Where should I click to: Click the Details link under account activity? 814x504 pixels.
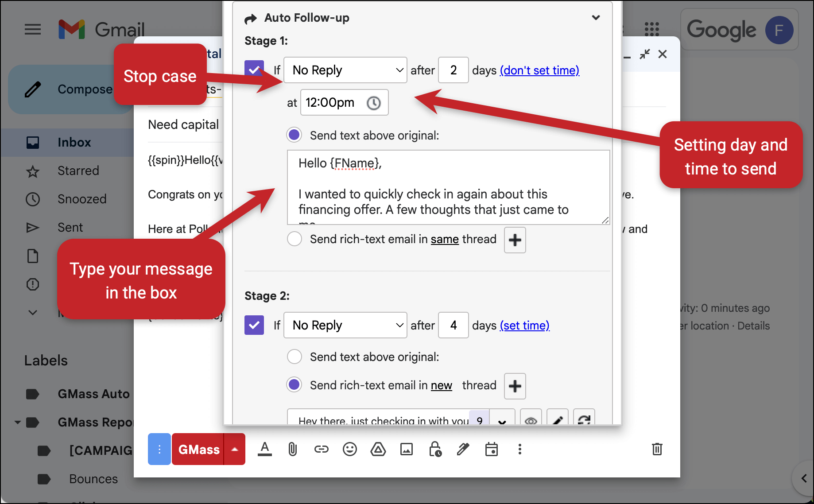click(753, 326)
